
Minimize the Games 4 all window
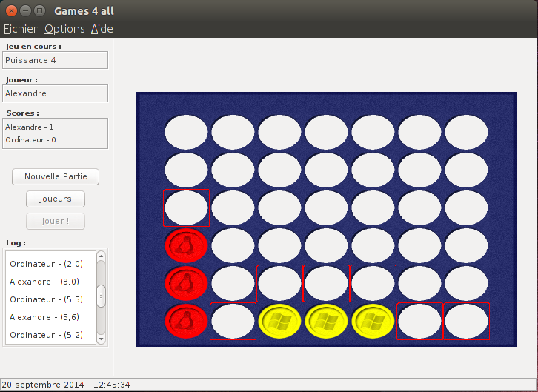[25, 11]
